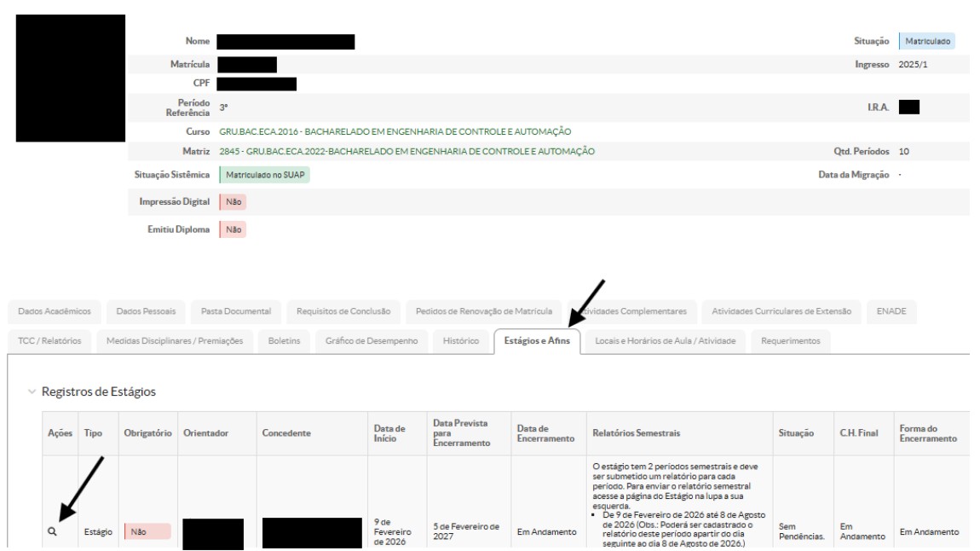Screen dimensions: 980x551
Task: Select the Boletins tab
Action: (x=285, y=341)
